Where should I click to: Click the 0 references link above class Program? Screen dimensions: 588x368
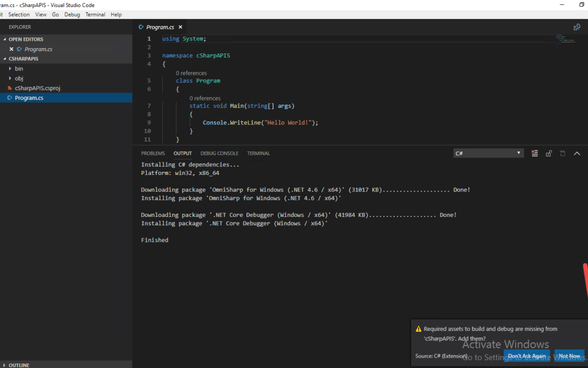click(x=191, y=73)
